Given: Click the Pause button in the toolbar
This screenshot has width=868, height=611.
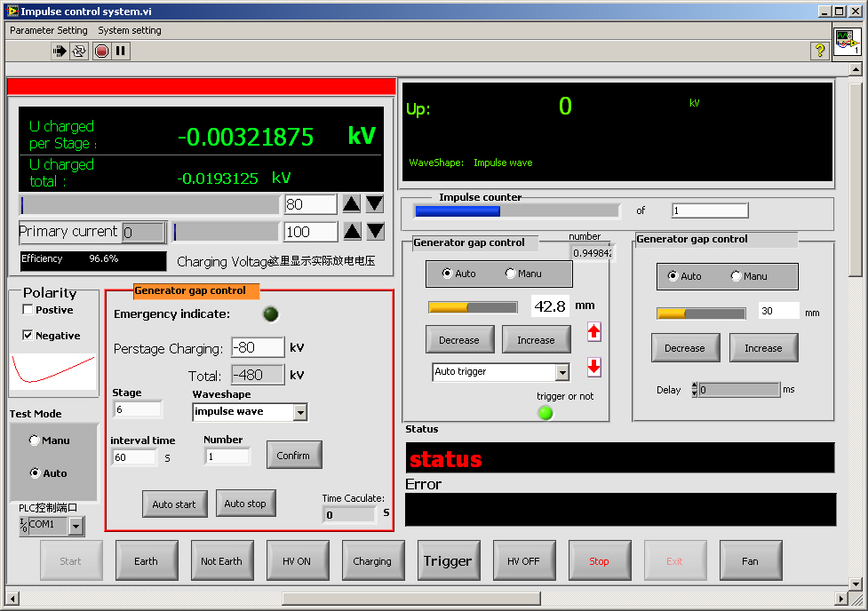Looking at the screenshot, I should tap(121, 52).
